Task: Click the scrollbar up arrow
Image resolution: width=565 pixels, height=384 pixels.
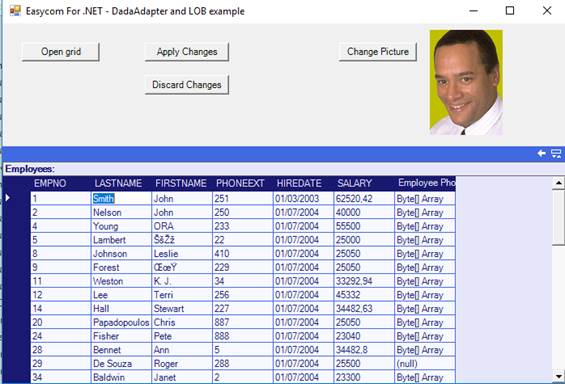Action: 558,183
